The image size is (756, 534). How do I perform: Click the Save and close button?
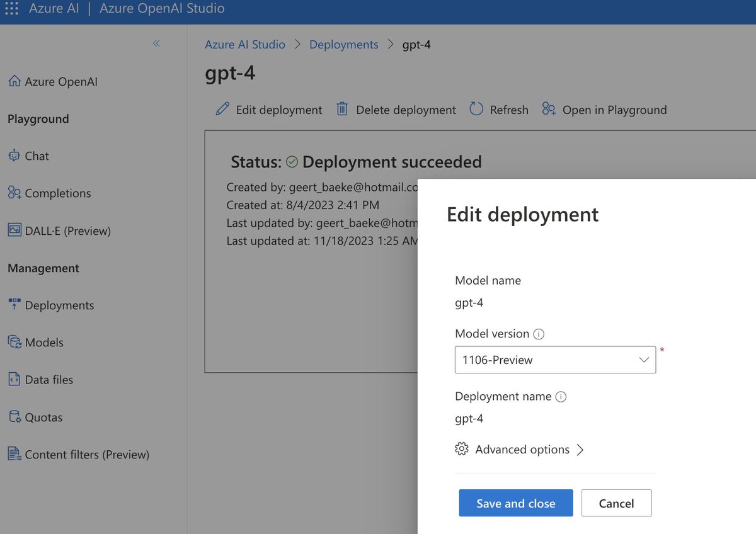tap(515, 503)
